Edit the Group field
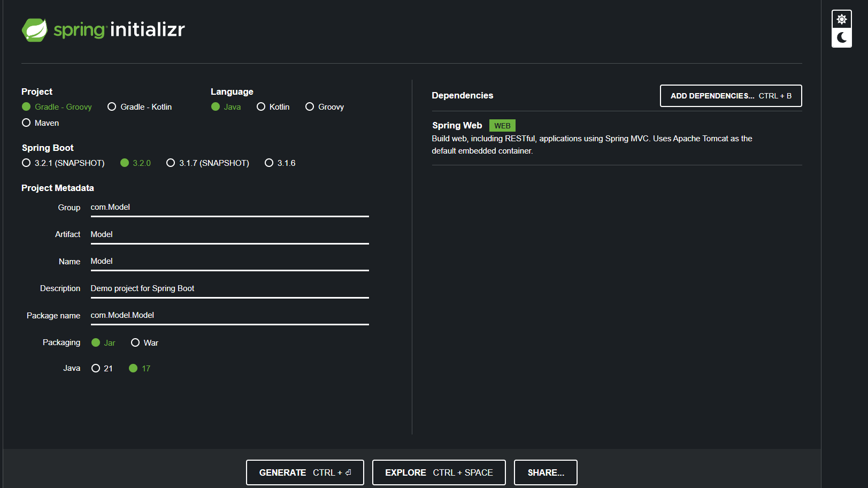 [230, 208]
